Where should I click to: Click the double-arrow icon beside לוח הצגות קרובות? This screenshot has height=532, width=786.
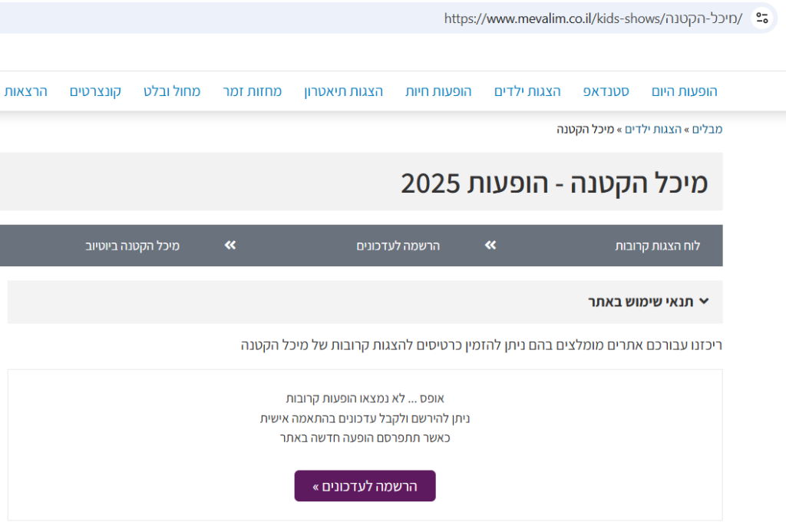[490, 245]
